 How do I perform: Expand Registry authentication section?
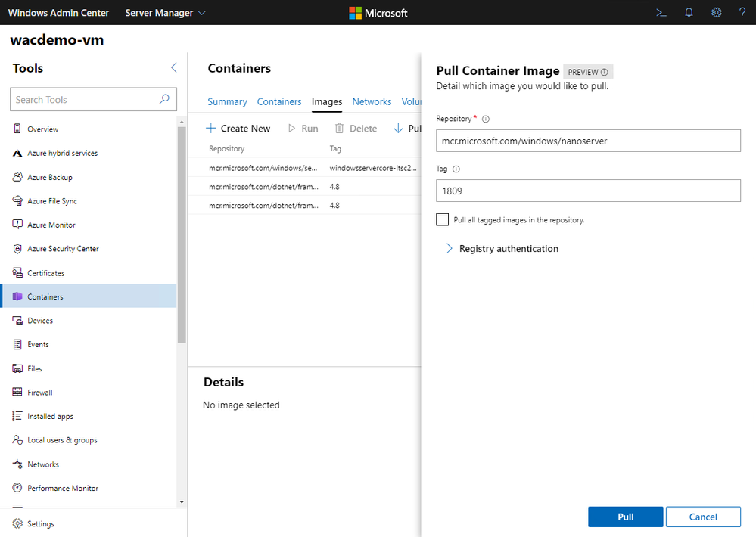[502, 248]
